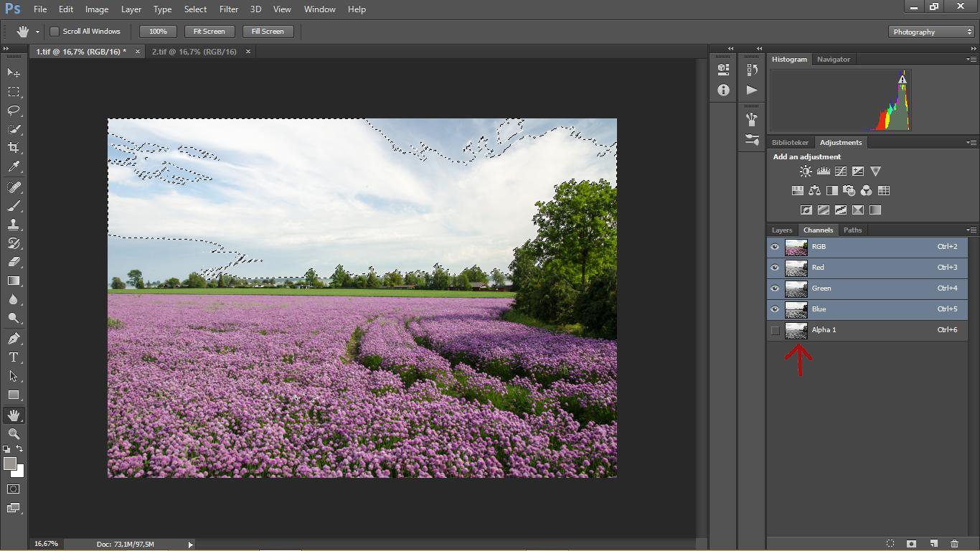Open the Channels panel options menu
Screen dimensions: 980x551
(971, 230)
